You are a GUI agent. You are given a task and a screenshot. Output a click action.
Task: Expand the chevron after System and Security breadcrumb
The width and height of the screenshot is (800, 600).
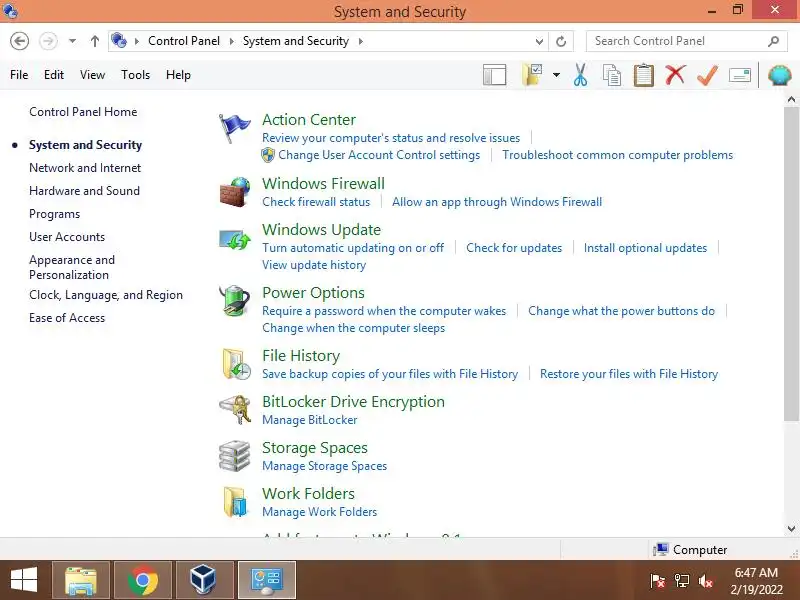click(x=361, y=41)
